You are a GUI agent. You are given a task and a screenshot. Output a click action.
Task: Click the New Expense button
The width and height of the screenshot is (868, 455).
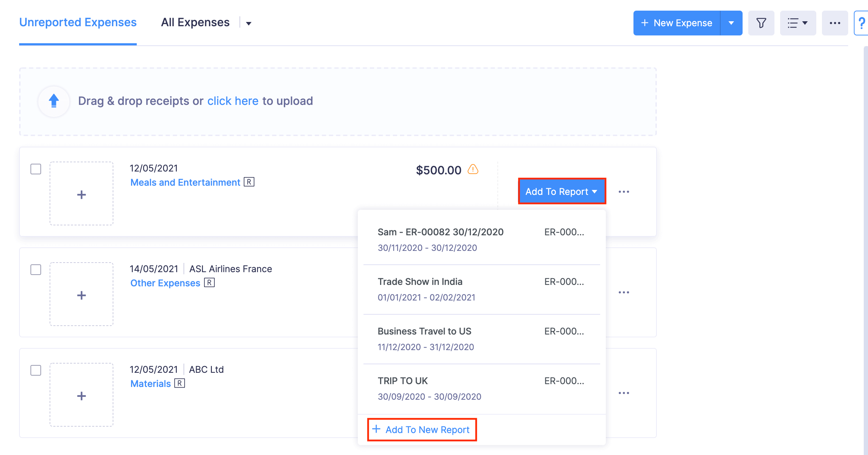(677, 23)
